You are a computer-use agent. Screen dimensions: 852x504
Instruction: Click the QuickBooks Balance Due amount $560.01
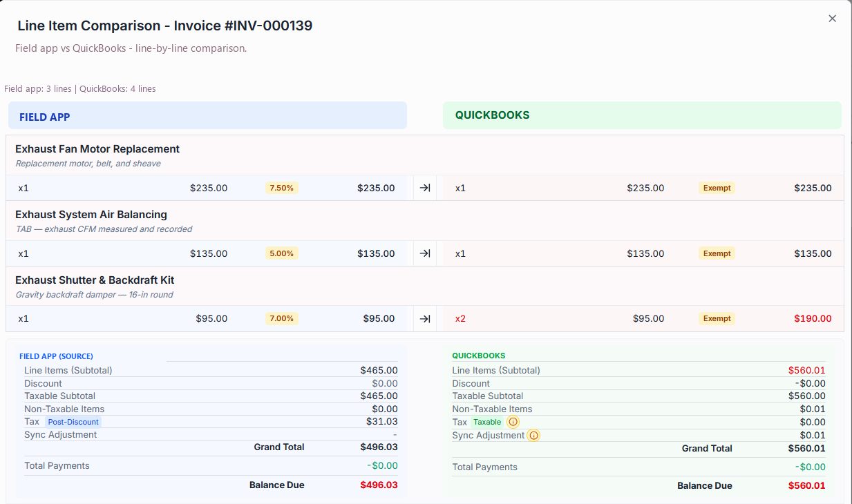coord(807,485)
